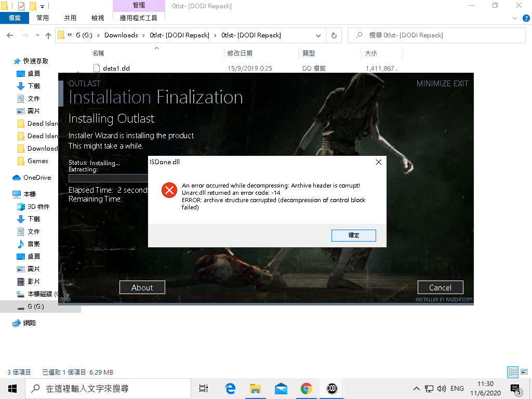The width and height of the screenshot is (532, 399).
Task: Click the Cancel button in installer
Action: click(x=440, y=287)
